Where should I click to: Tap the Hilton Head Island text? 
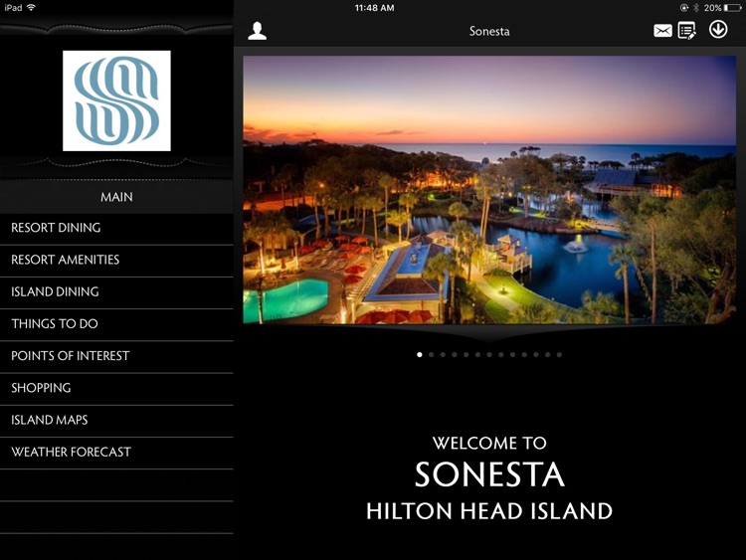pos(489,511)
